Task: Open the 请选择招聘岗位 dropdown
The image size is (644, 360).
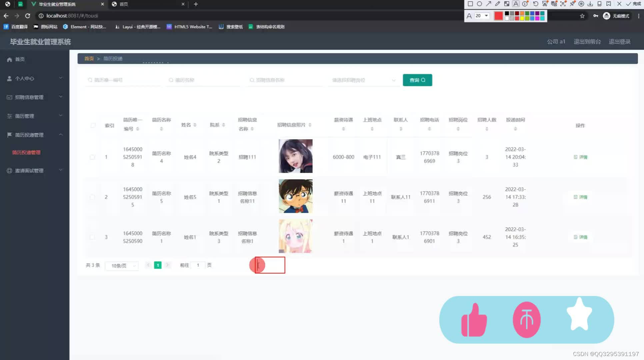Action: 363,80
